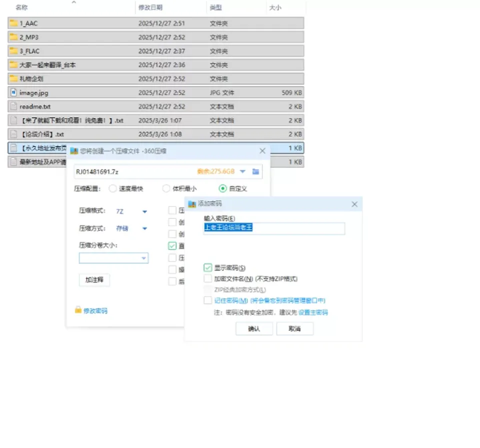480x448 pixels.
Task: Pick the 3_FLAC folder icon
Action: (13, 51)
